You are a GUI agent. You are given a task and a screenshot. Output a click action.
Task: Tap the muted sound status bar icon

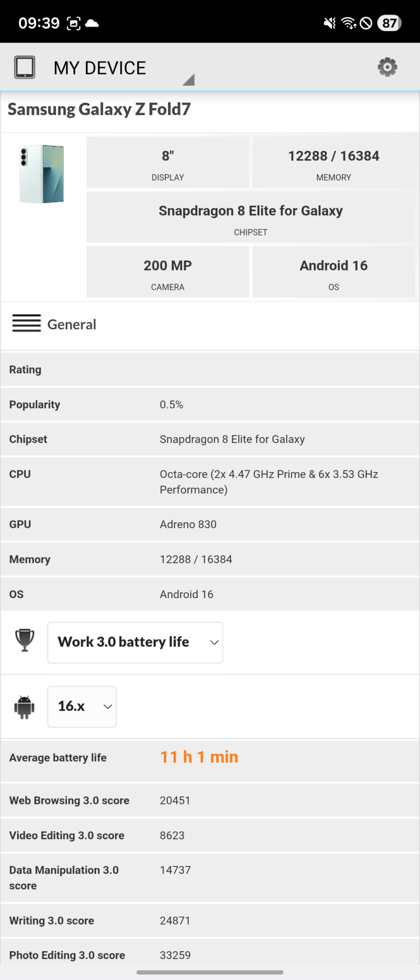tap(329, 23)
